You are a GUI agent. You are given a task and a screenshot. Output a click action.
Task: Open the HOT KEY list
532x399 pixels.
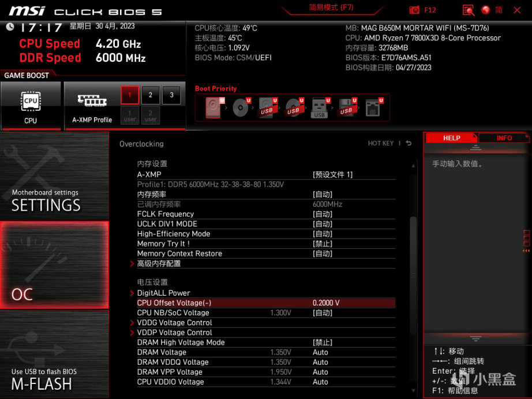pyautogui.click(x=381, y=143)
